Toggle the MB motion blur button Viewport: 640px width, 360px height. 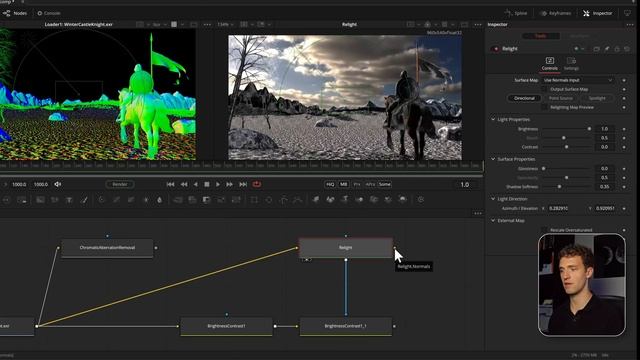[343, 184]
